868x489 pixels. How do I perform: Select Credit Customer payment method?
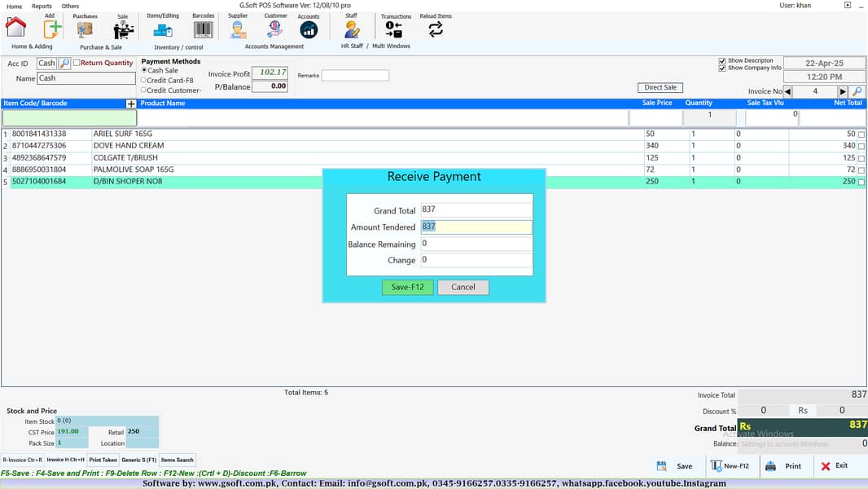click(144, 90)
